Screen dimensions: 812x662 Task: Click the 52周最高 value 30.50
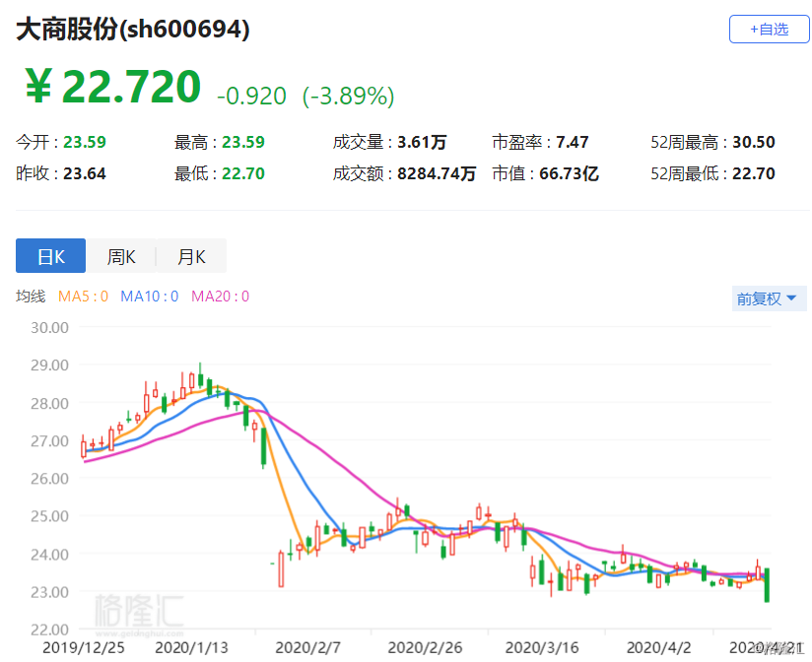tap(754, 142)
